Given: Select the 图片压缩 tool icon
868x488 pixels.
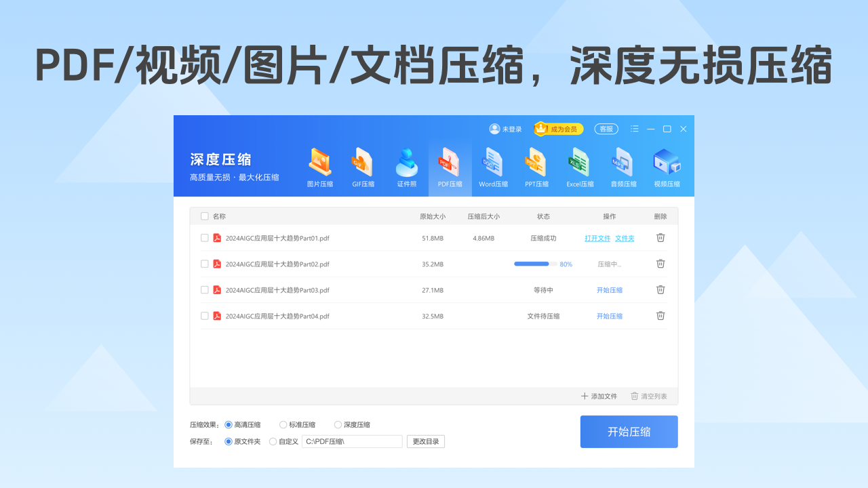Looking at the screenshot, I should 319,165.
